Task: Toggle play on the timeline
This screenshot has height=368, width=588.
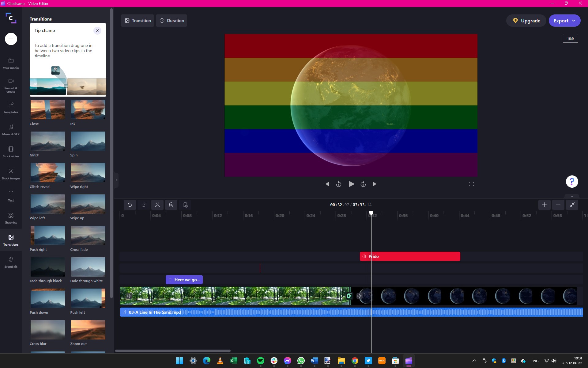Action: click(x=351, y=184)
